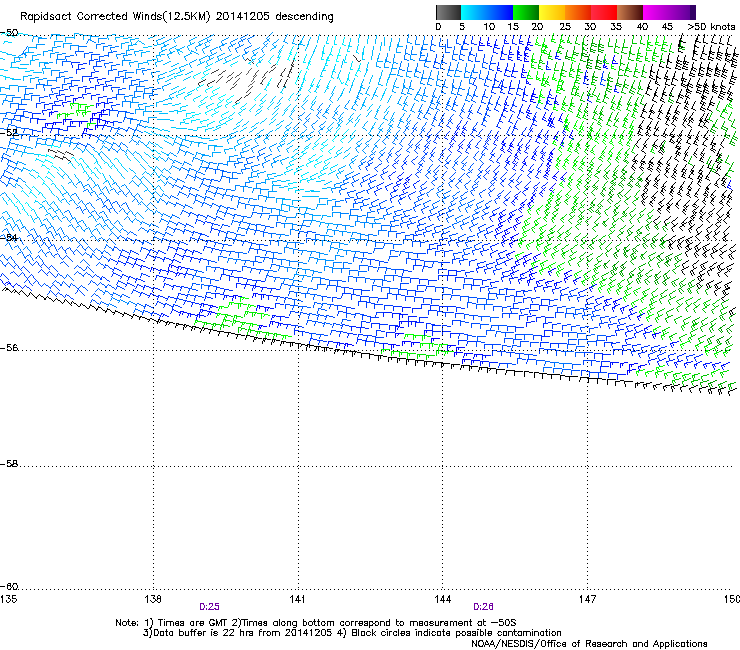Viewport: 740px width, 650px height.
Task: Click the latitude label '-58'
Action: coord(9,464)
